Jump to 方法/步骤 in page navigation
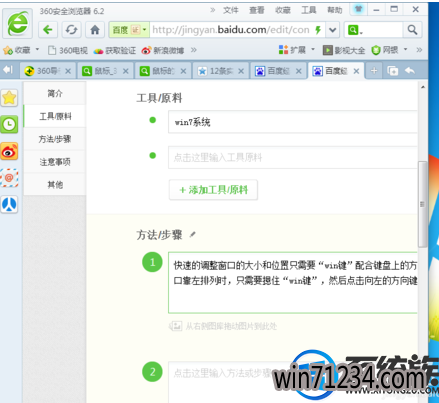The height and width of the screenshot is (403, 439). pos(55,139)
